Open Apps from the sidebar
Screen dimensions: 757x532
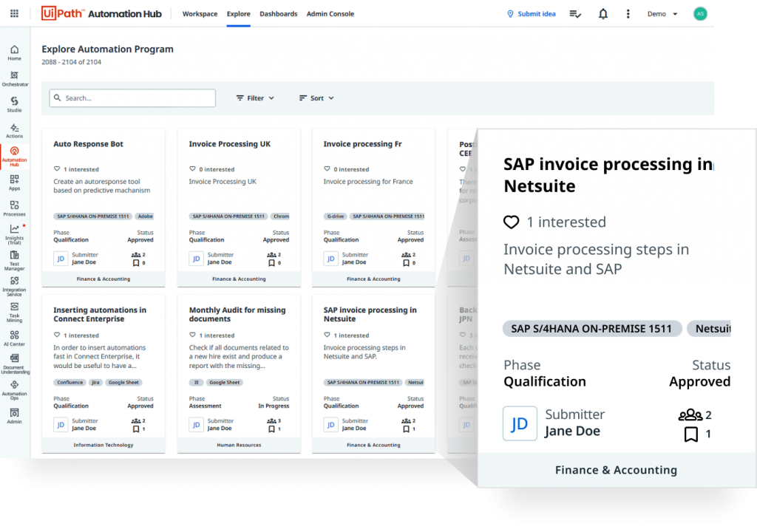15,183
